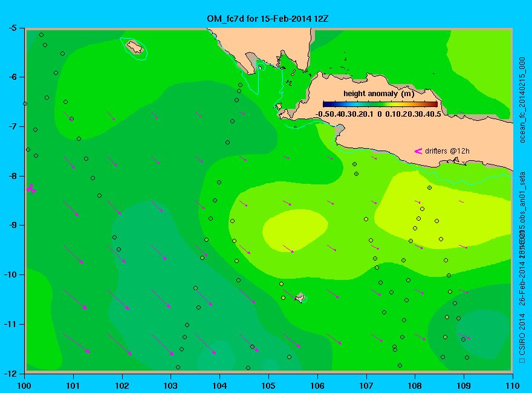Click the y-axis tick label -6

(x=12, y=77)
